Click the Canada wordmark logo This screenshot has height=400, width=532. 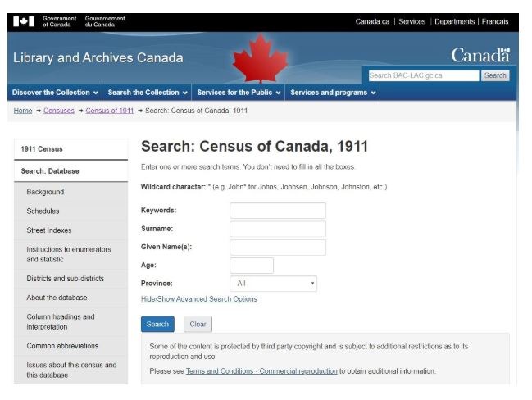[480, 55]
